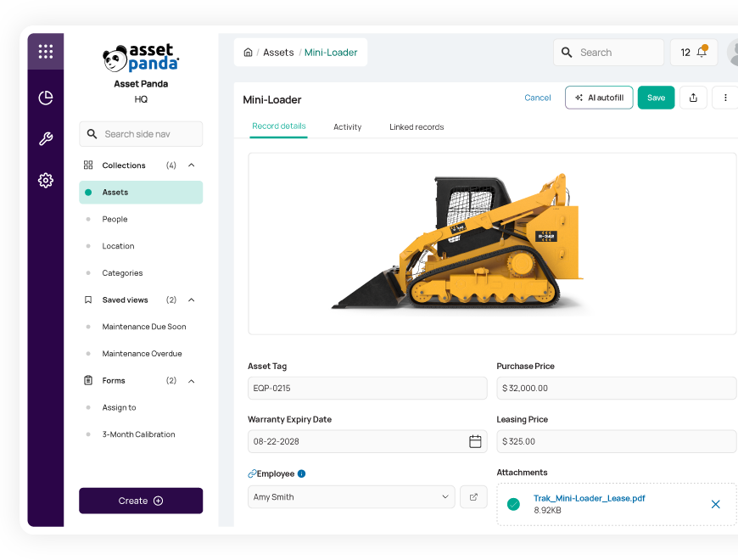Switch to the Activity tab
738x560 pixels.
tap(347, 127)
